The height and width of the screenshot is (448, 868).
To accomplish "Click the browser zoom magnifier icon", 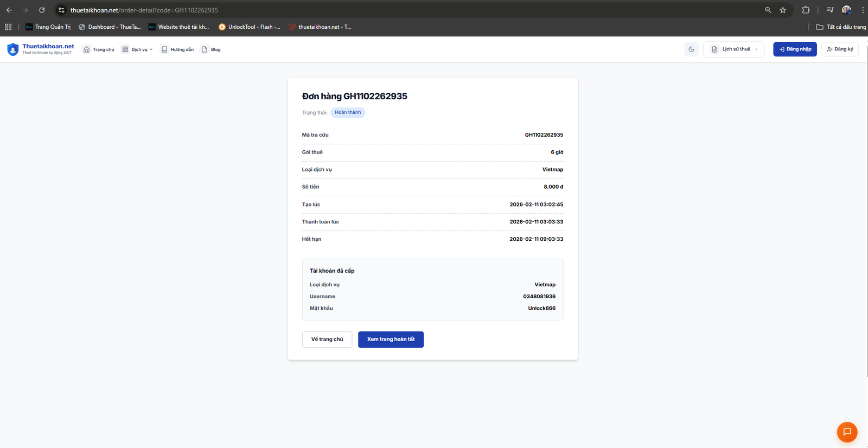I will 768,10.
